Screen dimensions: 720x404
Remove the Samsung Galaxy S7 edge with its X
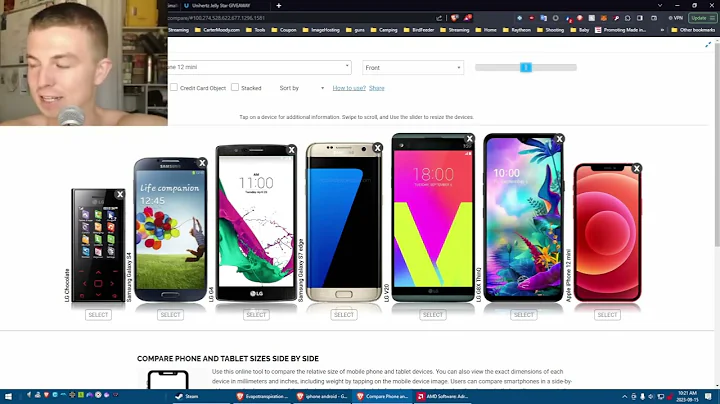coord(377,147)
